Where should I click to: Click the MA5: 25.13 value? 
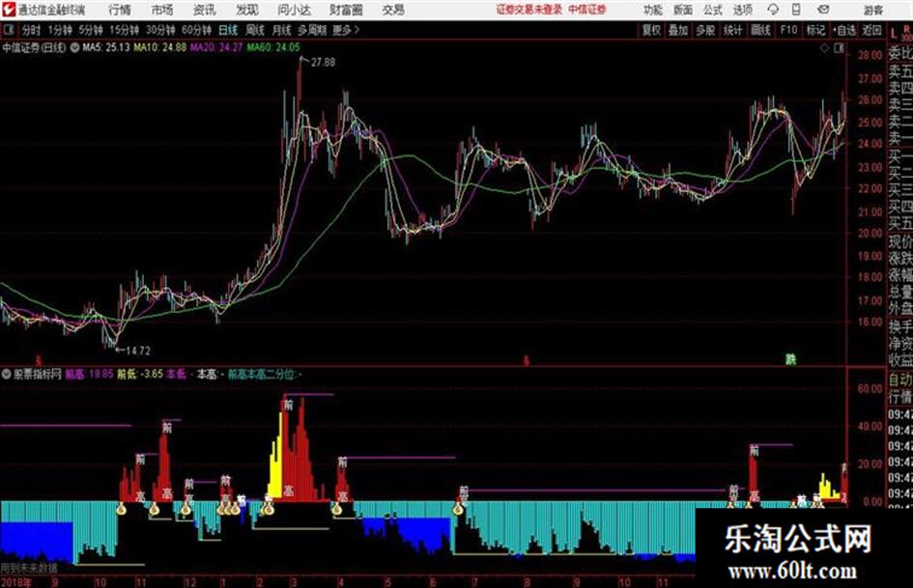106,47
